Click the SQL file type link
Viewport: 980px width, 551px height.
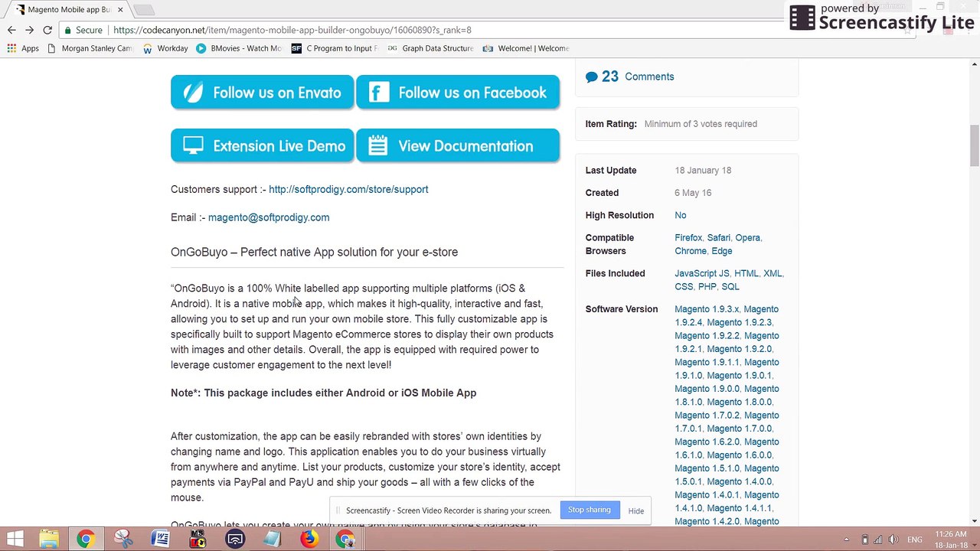730,287
